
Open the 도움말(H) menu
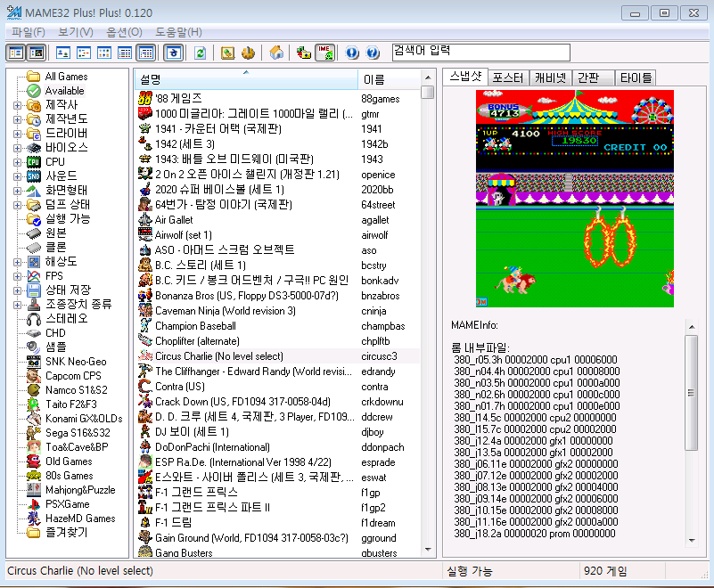178,32
